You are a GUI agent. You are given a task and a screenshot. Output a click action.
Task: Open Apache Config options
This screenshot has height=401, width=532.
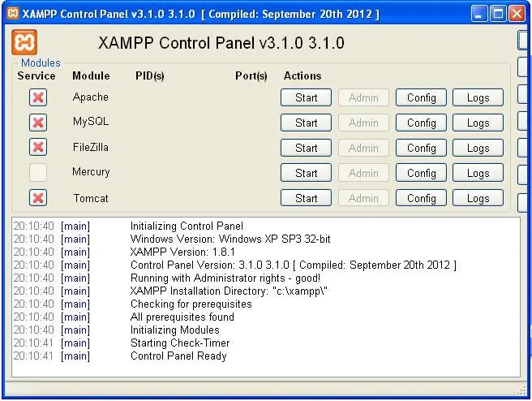click(421, 97)
